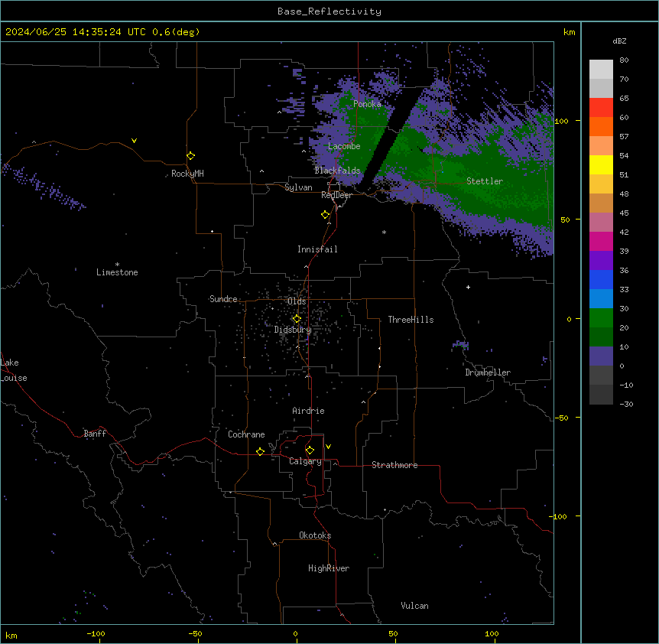659x644 pixels.
Task: Click the 100 km tick on right axis
Action: click(561, 121)
